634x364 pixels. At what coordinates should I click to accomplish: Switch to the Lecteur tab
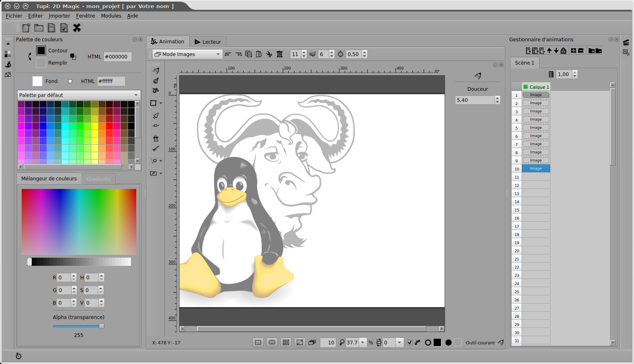(x=208, y=42)
